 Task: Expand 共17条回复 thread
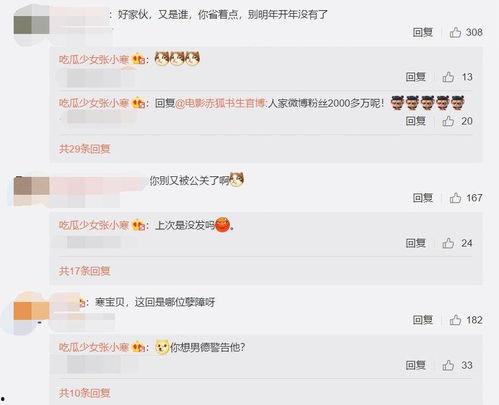point(85,271)
